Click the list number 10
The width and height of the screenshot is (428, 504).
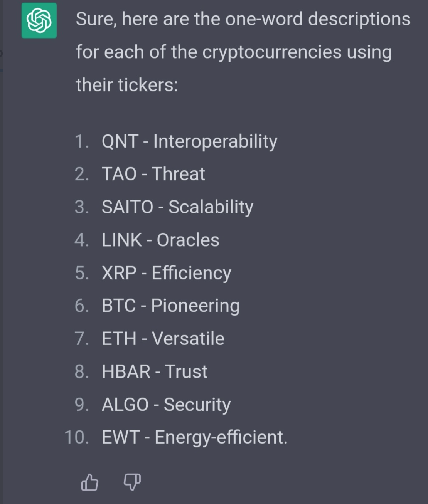(76, 438)
